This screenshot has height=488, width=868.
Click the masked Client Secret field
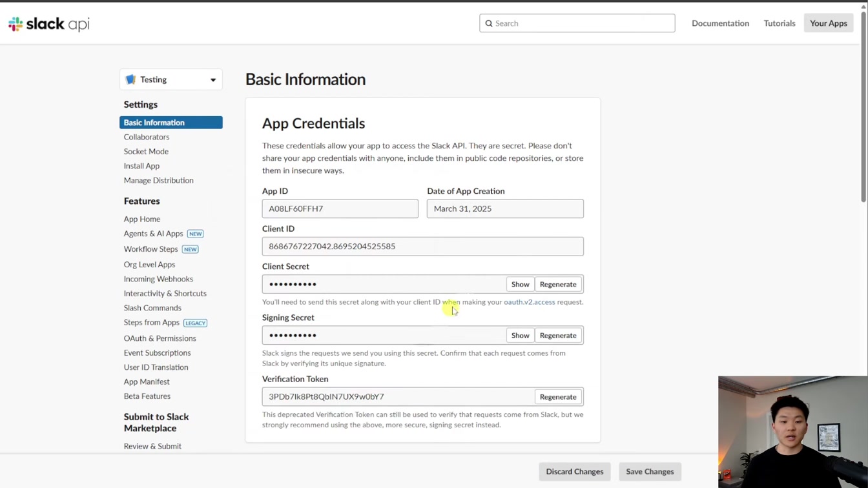[x=384, y=284]
